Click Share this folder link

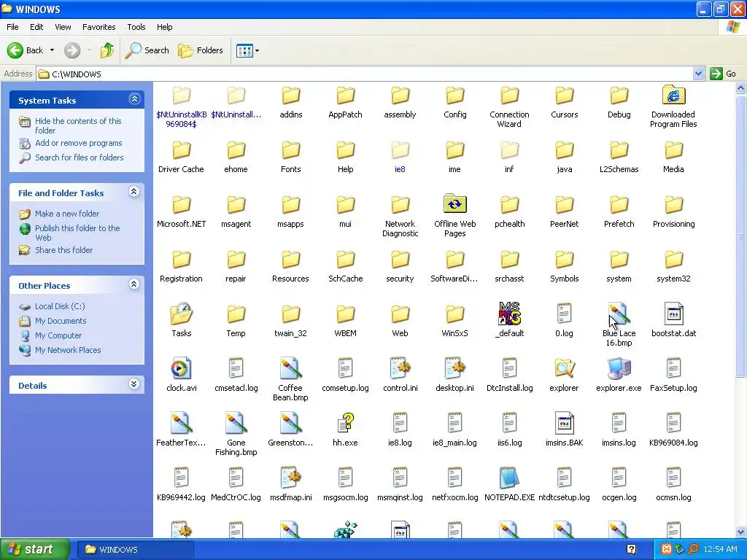[64, 250]
